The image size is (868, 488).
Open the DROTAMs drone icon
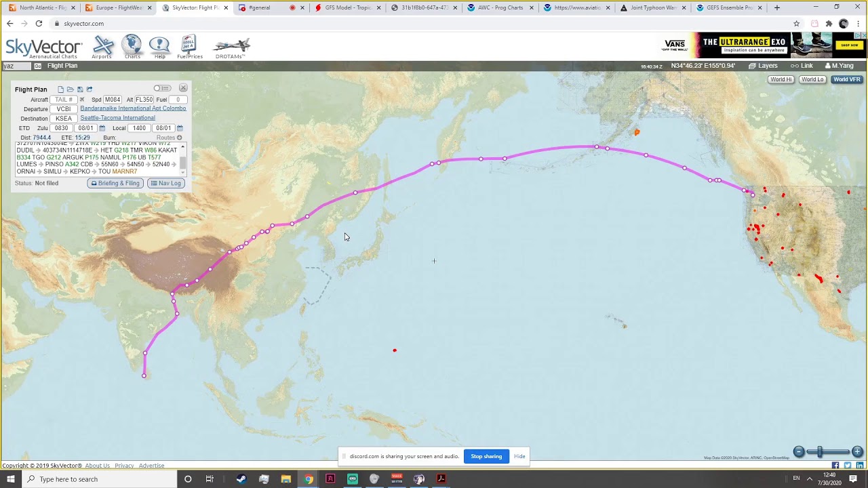coord(231,47)
